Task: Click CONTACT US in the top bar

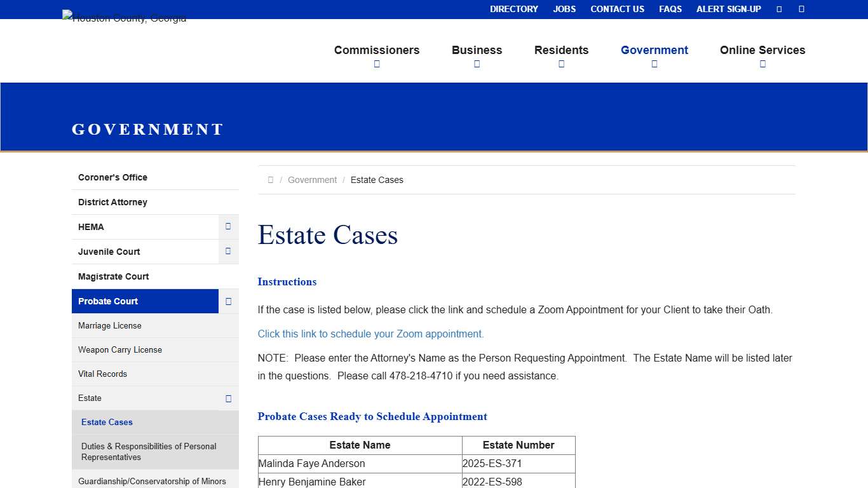Action: coord(617,9)
